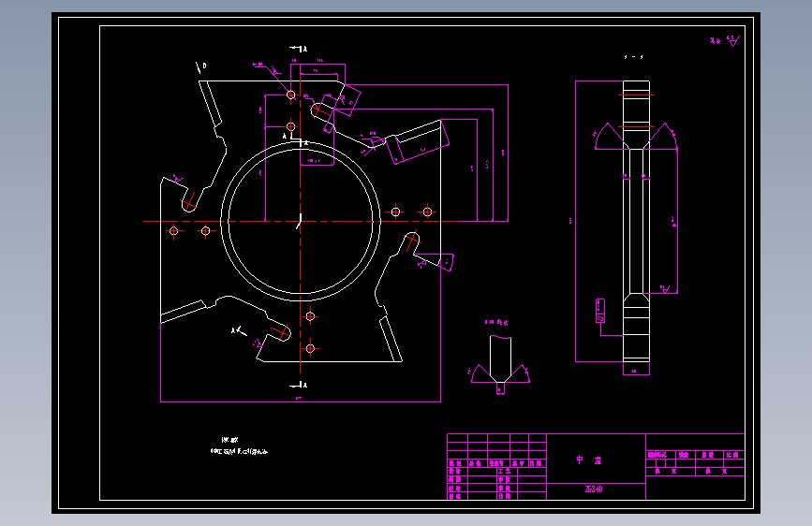The image size is (812, 526).
Task: Click the topmost bolt hole on vertical centerline
Action: click(290, 95)
